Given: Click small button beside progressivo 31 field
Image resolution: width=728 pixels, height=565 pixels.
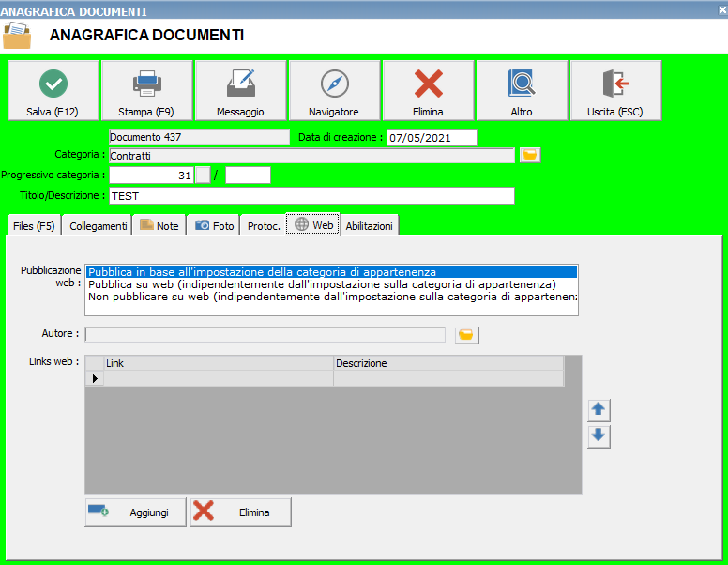Looking at the screenshot, I should [x=203, y=176].
